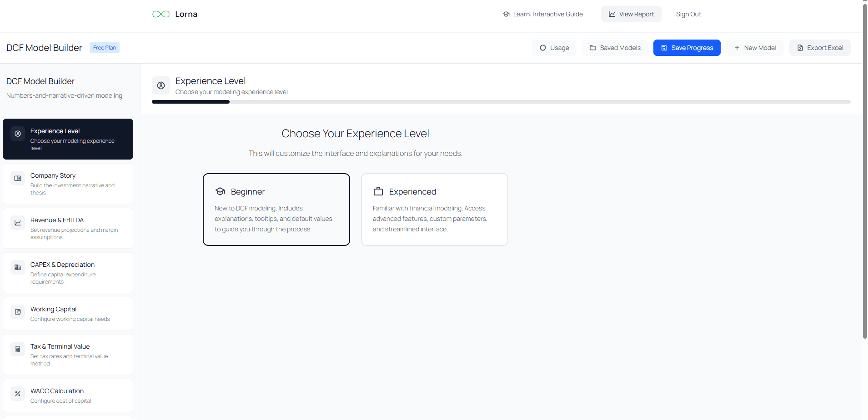Click the Free Plan badge
Viewport: 868px width, 420px height.
click(105, 48)
